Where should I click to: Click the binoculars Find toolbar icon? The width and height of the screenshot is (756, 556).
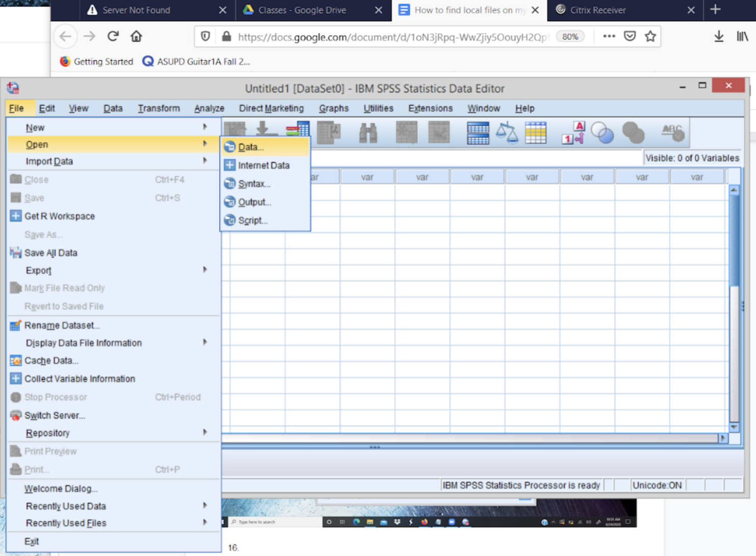pyautogui.click(x=368, y=133)
